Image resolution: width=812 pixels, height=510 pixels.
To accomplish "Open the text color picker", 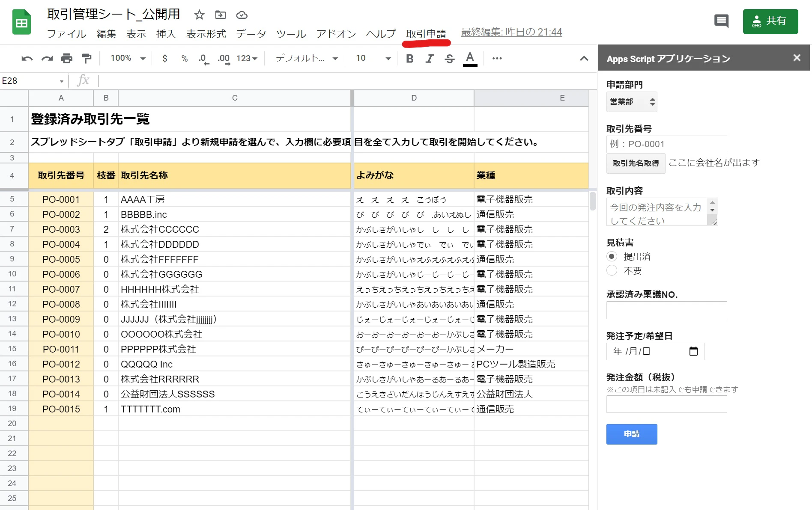I will (470, 59).
